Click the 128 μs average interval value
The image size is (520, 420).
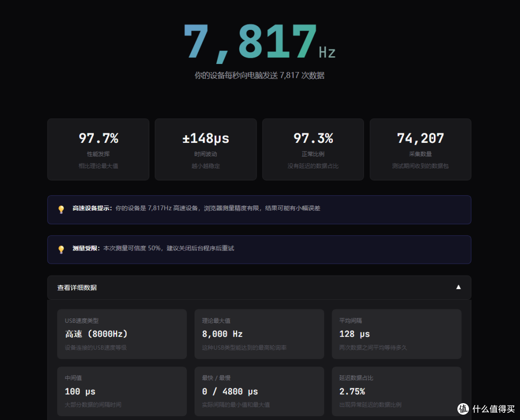[x=354, y=334]
